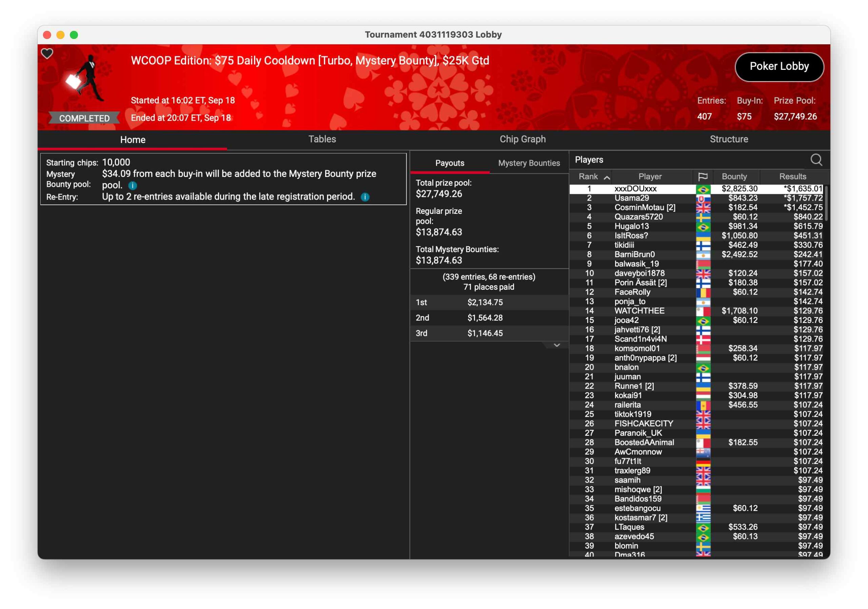
Task: Sort by the Player column header
Action: [x=650, y=177]
